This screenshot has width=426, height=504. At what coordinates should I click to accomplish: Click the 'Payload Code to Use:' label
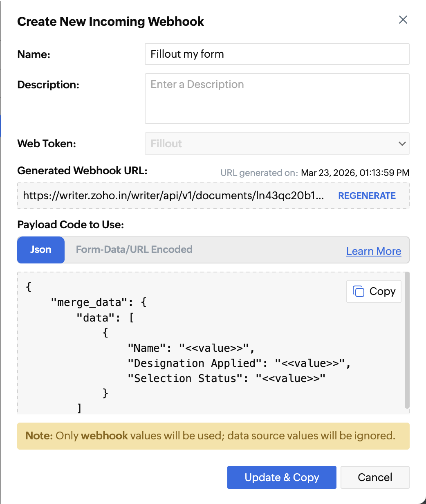70,225
